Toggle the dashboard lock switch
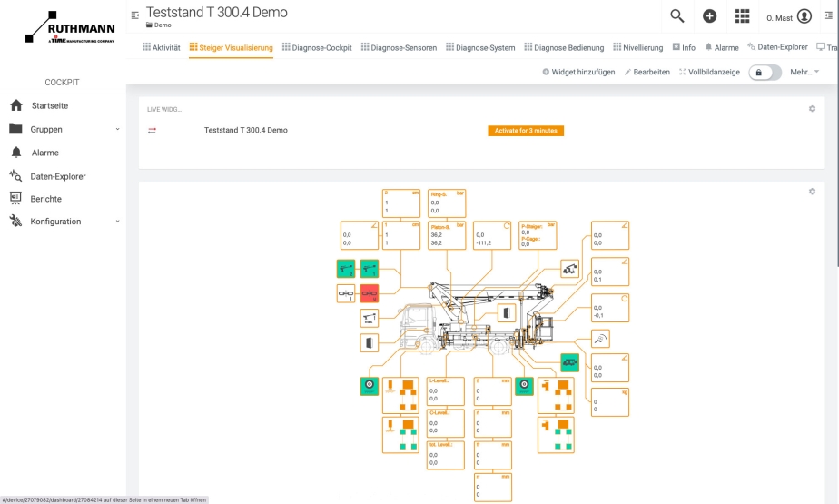The image size is (839, 504). (764, 72)
